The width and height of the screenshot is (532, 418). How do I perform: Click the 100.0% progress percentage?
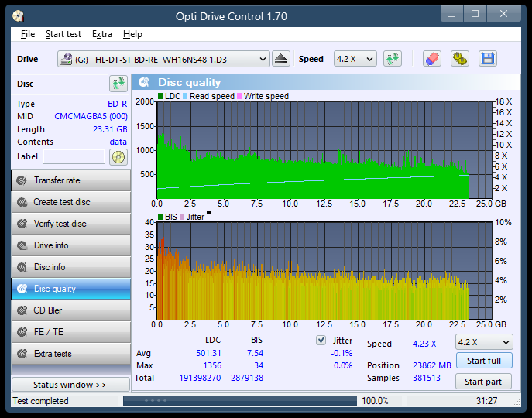coord(375,401)
